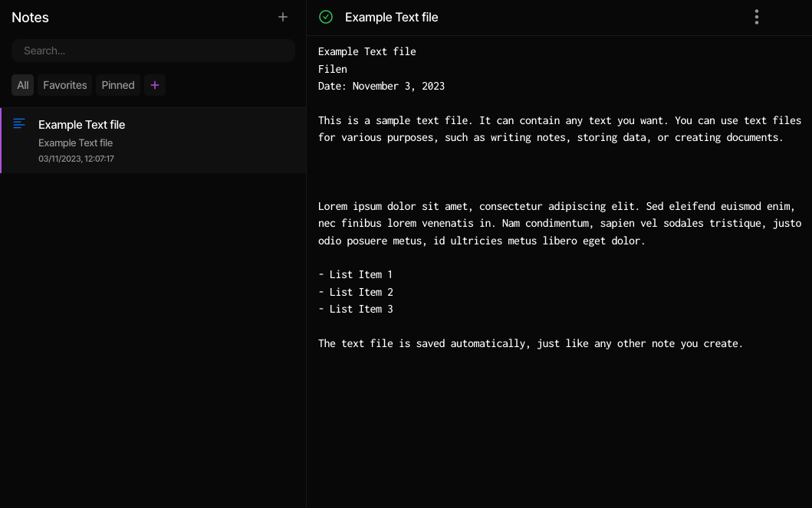Switch to the Favorites filter
Image resolution: width=812 pixels, height=508 pixels.
[x=64, y=85]
